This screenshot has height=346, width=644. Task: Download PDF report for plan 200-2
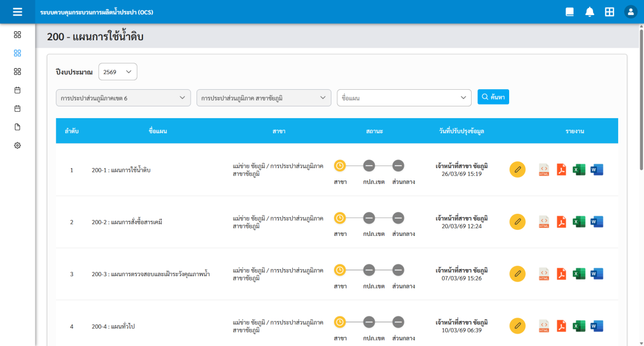click(x=561, y=222)
